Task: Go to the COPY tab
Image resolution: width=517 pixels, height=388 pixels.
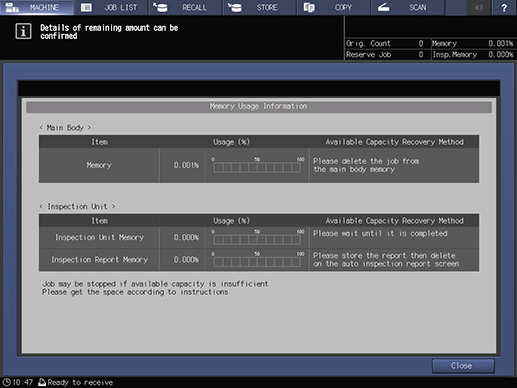Action: click(x=334, y=7)
